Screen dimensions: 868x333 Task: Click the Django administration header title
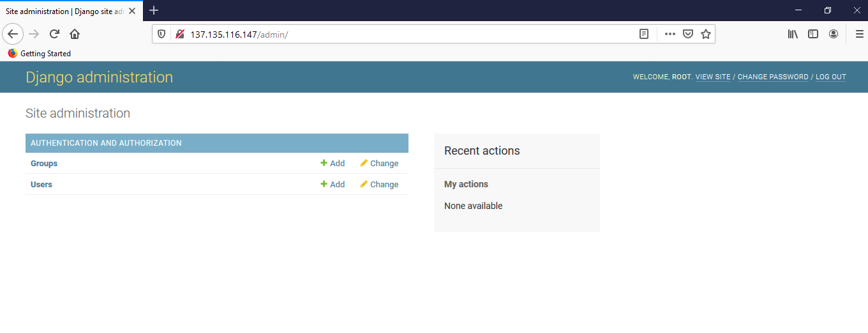coord(99,77)
